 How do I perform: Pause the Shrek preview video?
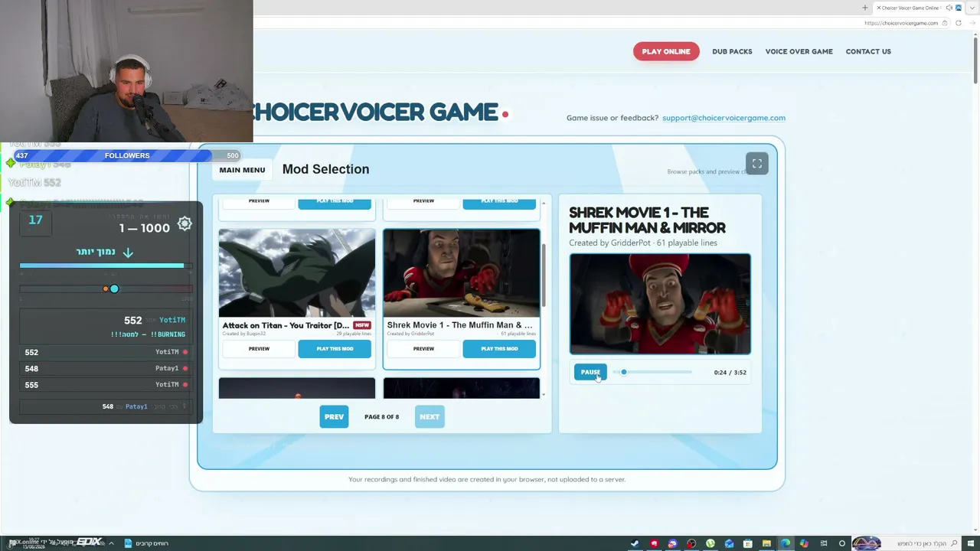click(x=590, y=372)
